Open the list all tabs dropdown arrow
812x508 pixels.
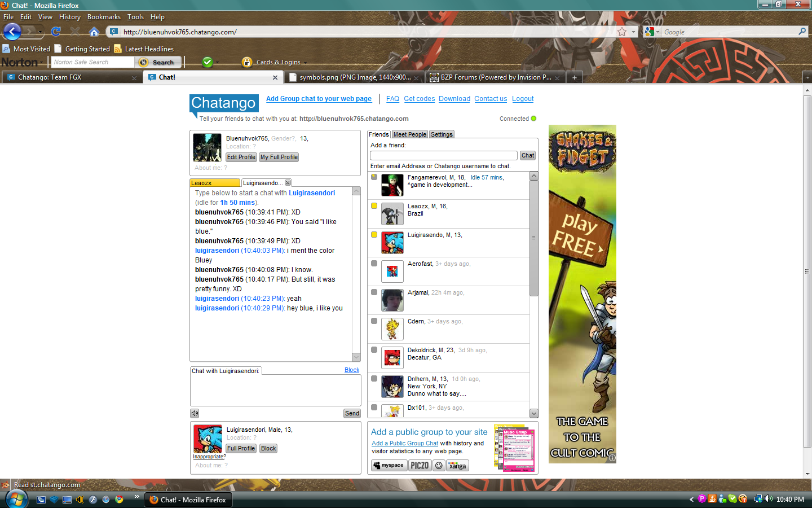[x=806, y=77]
